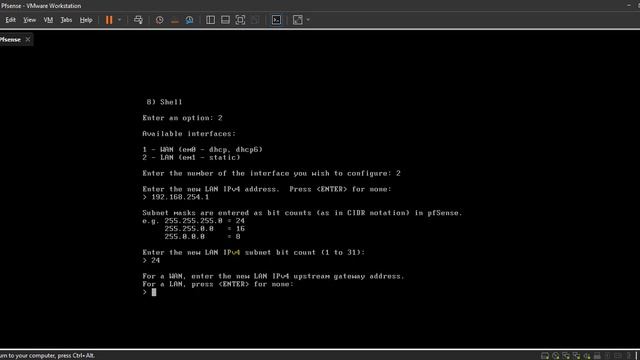This screenshot has height=360, width=640.
Task: Take a snapshot of this virtual machine
Action: [160, 20]
